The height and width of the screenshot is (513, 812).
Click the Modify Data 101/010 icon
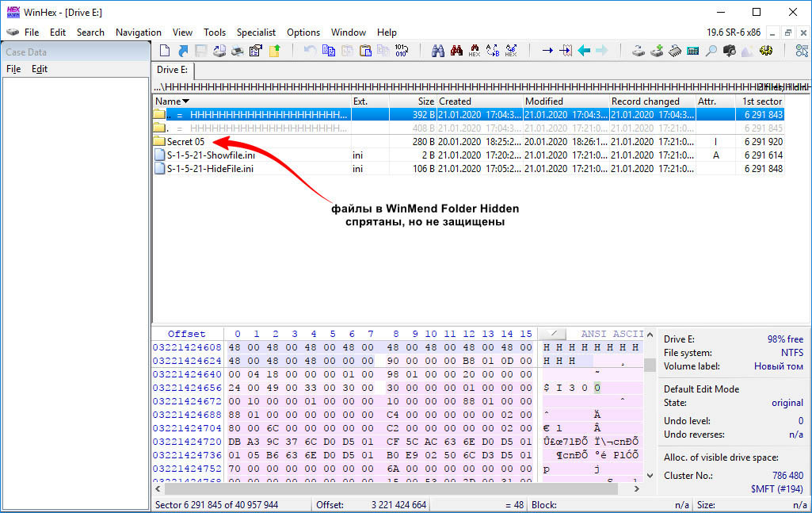pos(402,50)
